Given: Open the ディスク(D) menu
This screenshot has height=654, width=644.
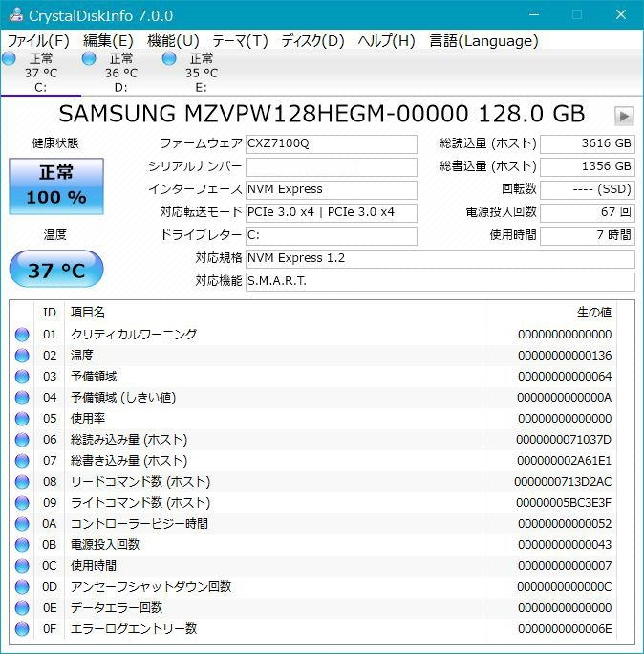Looking at the screenshot, I should pos(312,41).
